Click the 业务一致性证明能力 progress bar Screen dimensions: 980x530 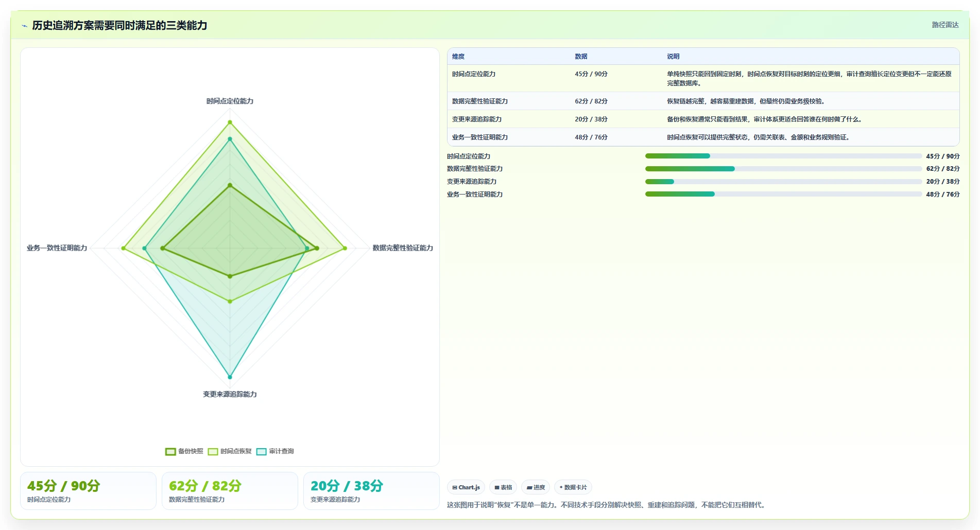click(783, 194)
